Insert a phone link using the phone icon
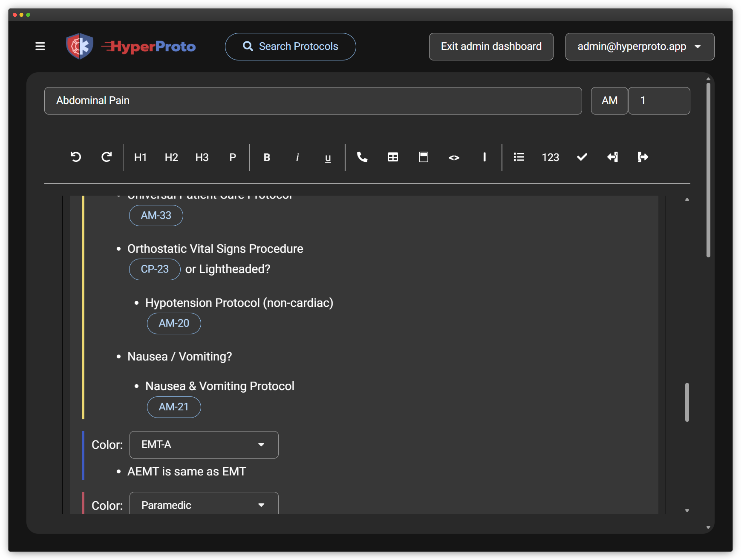Image resolution: width=741 pixels, height=560 pixels. click(x=362, y=157)
